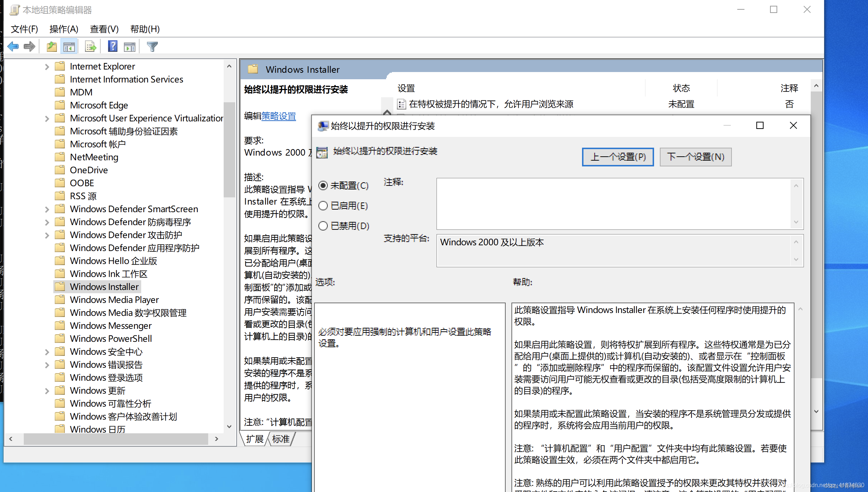Switch to the 标准 tab
868x492 pixels.
(x=281, y=439)
